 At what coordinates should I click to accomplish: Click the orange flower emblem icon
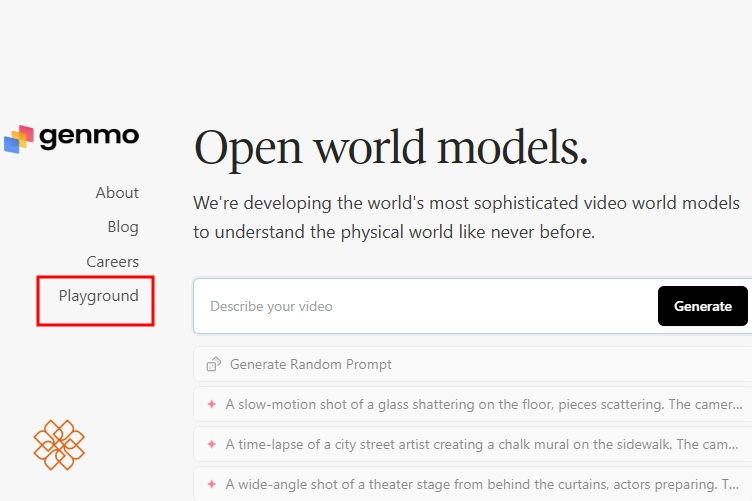pyautogui.click(x=59, y=445)
